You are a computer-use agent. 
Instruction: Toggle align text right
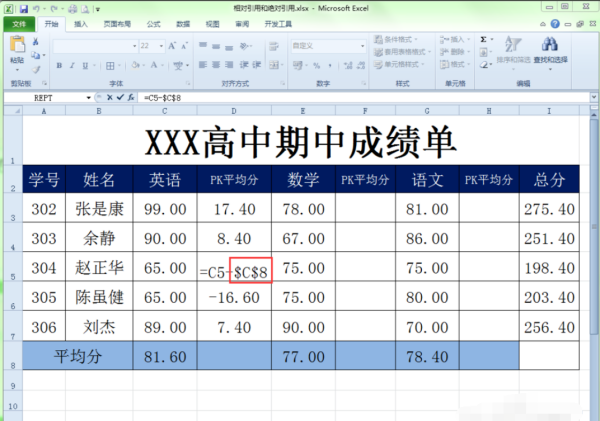point(229,65)
